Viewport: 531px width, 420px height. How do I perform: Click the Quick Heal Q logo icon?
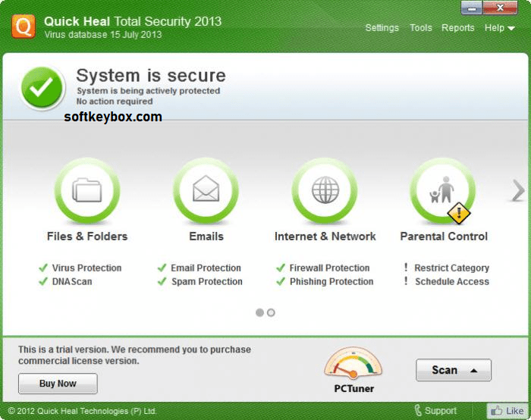(24, 27)
